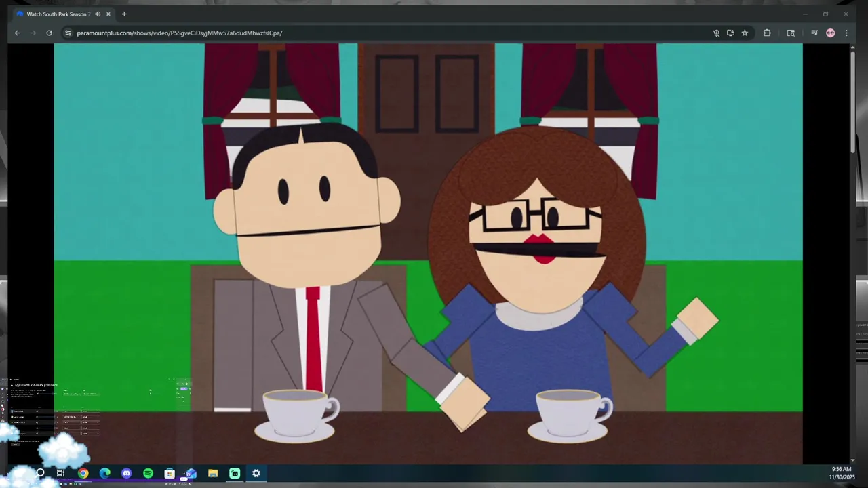Click the Google Lens search icon in the toolbar
868x488 pixels.
coord(791,33)
